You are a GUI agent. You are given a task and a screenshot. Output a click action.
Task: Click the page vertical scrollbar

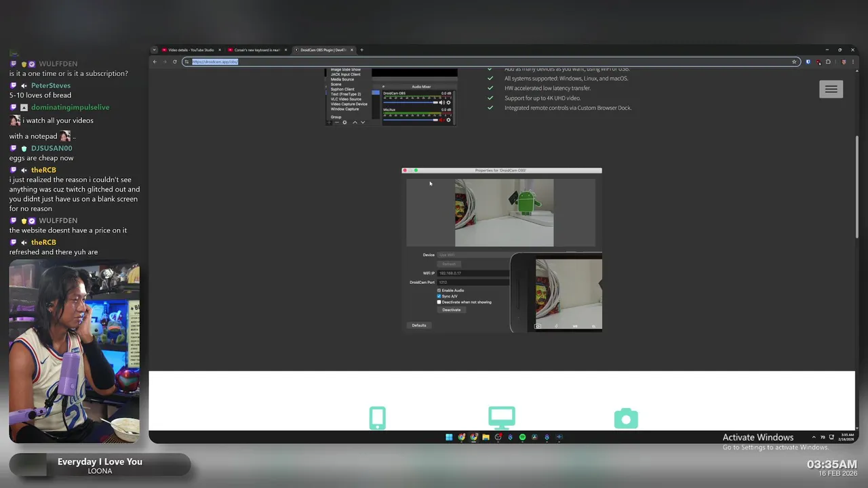pos(857,186)
